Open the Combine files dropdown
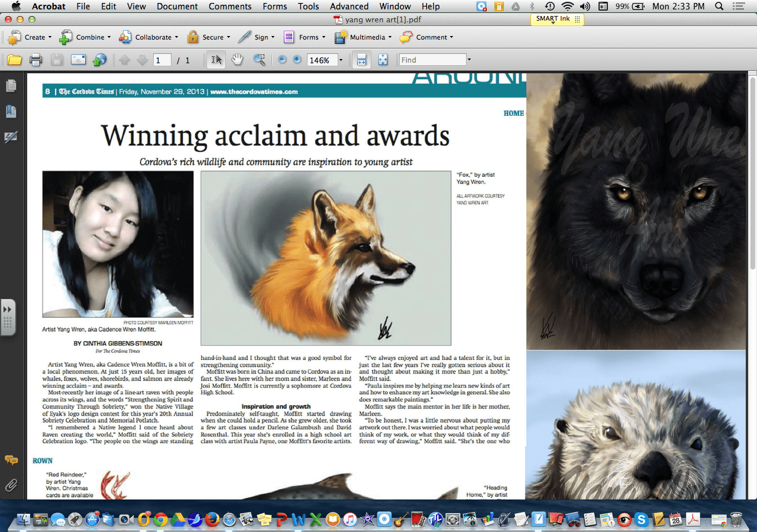 point(85,37)
